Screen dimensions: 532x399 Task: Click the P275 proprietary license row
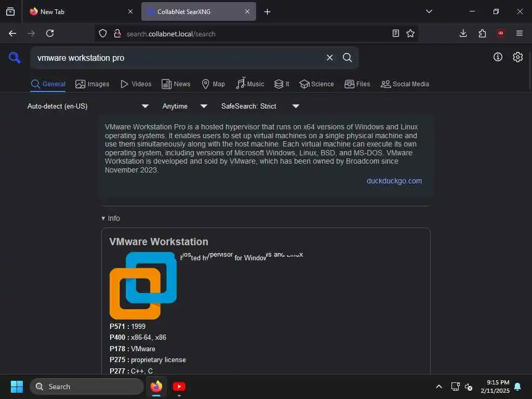coord(148,360)
